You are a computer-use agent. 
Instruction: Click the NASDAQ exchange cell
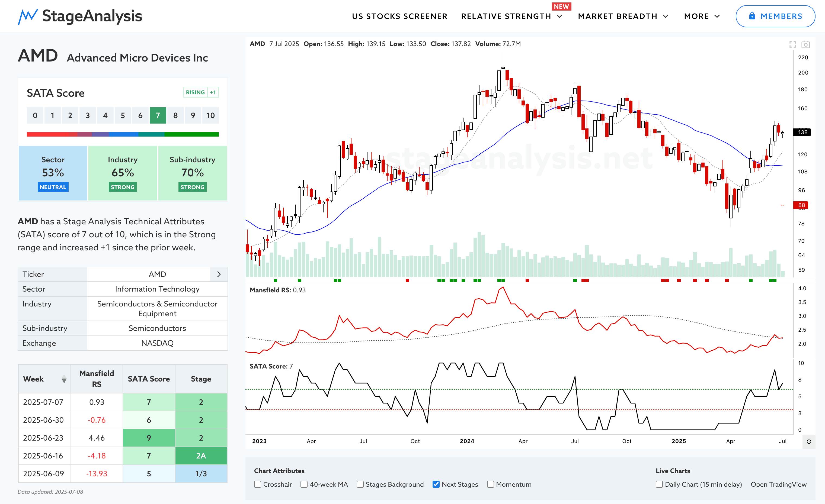157,343
